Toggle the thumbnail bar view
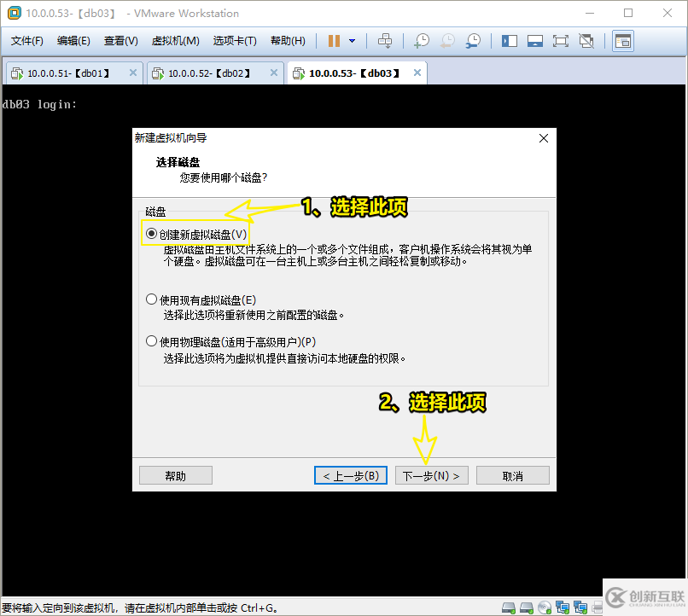This screenshot has width=688, height=616. (535, 41)
